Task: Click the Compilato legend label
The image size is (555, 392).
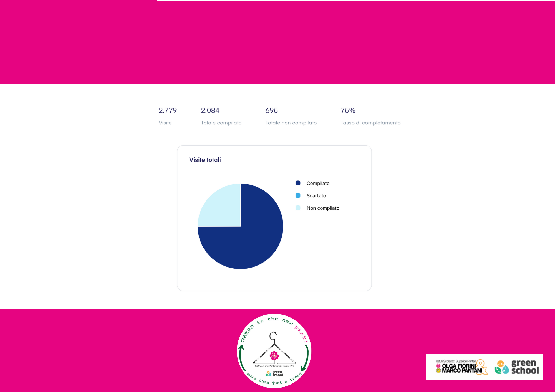Action: [318, 183]
